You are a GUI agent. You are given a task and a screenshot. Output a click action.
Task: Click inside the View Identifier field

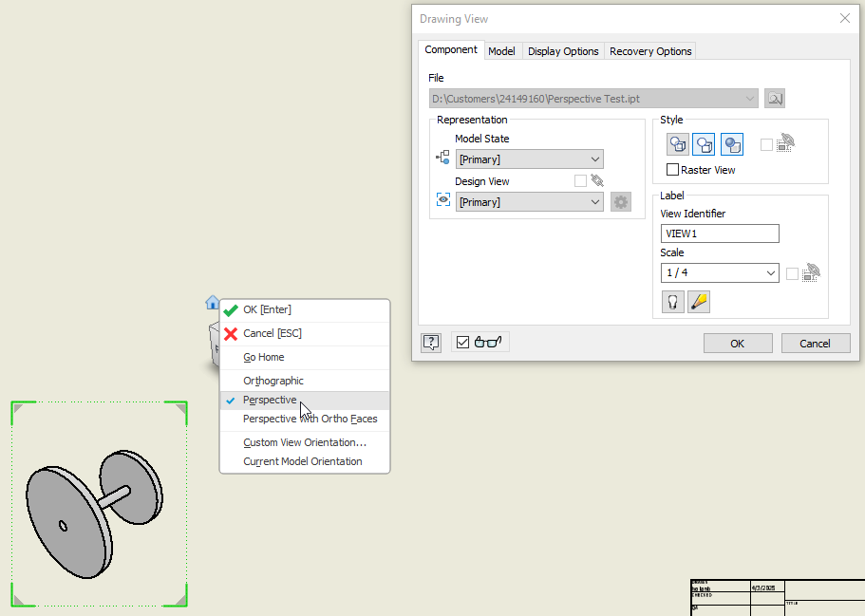[x=719, y=233]
